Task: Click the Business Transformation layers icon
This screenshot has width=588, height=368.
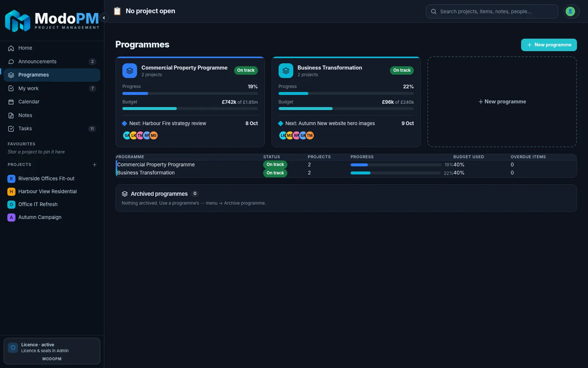Action: coord(286,71)
